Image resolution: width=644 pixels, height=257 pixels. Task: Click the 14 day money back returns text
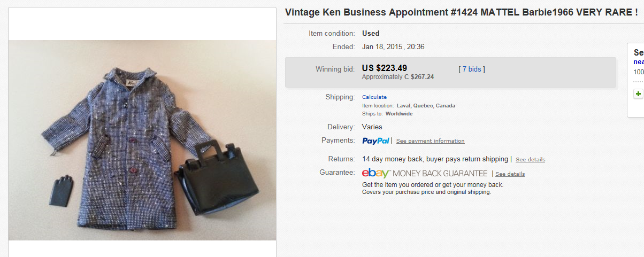(434, 159)
